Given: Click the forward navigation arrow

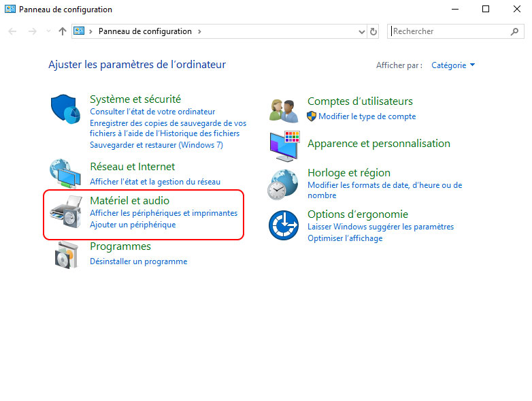Looking at the screenshot, I should (x=32, y=31).
